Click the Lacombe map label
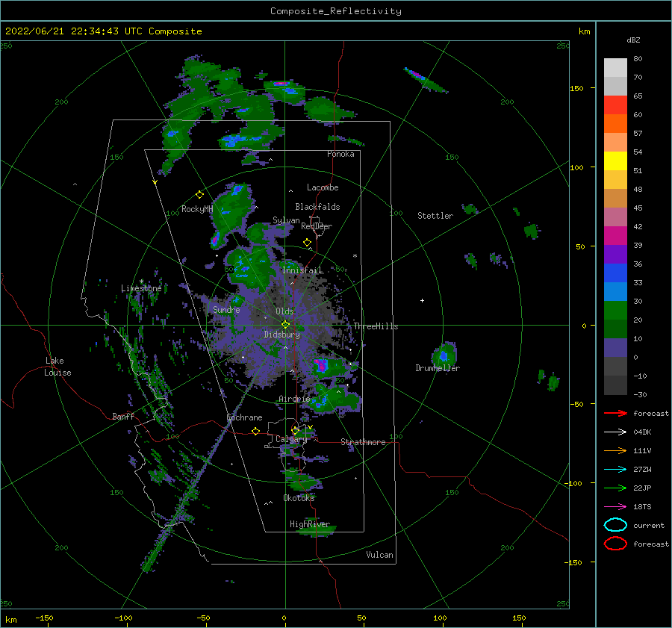 click(x=323, y=187)
